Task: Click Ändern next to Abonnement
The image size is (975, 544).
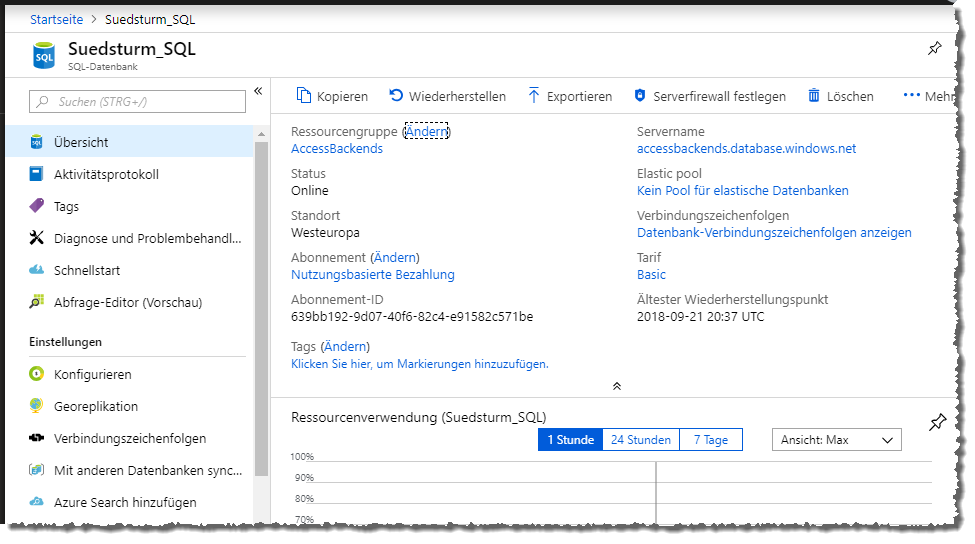Action: tap(395, 257)
